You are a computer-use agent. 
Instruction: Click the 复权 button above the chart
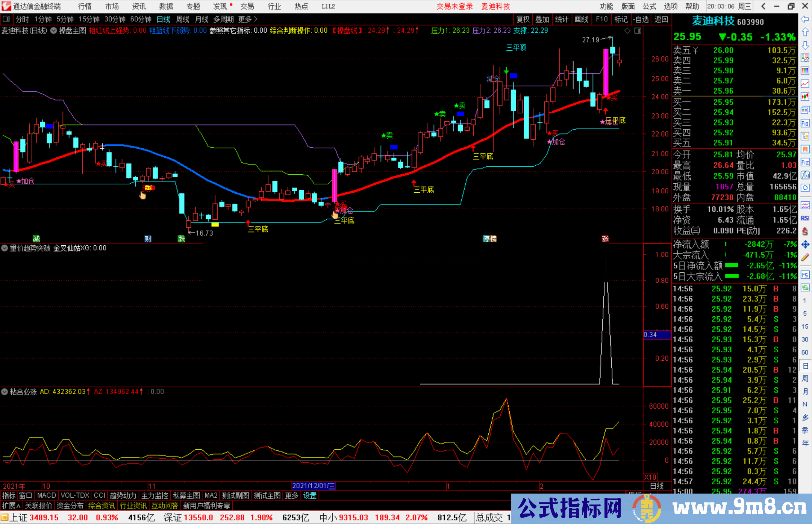click(x=523, y=19)
